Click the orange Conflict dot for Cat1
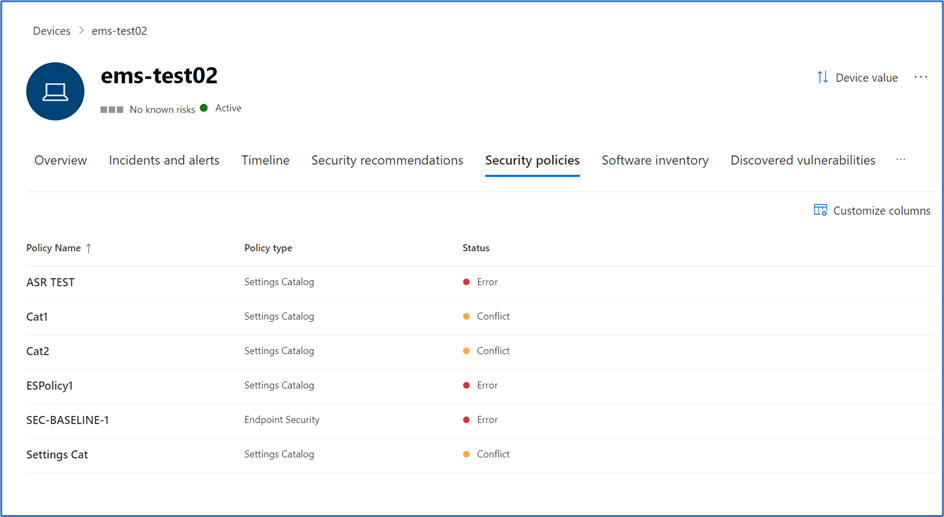 466,316
